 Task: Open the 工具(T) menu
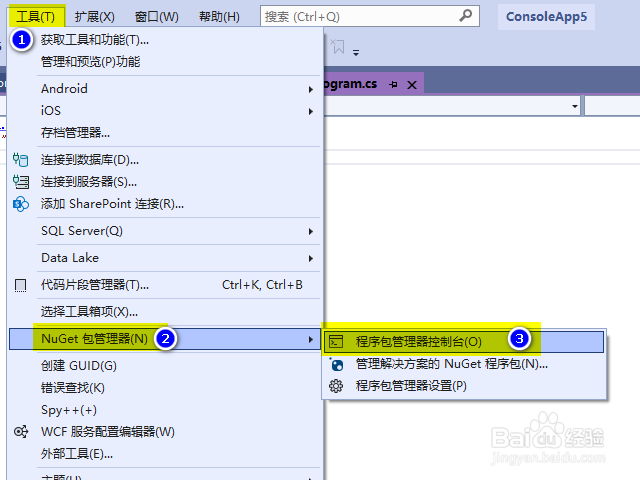(36, 17)
